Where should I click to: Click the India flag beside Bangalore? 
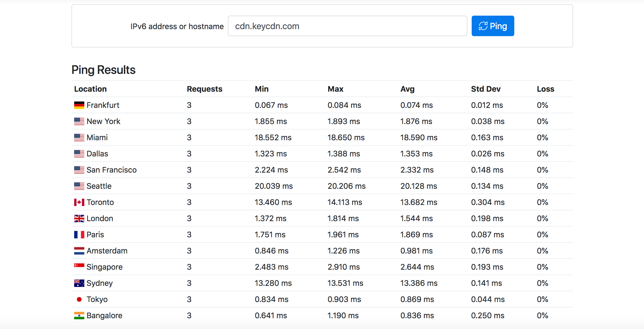[x=79, y=316]
